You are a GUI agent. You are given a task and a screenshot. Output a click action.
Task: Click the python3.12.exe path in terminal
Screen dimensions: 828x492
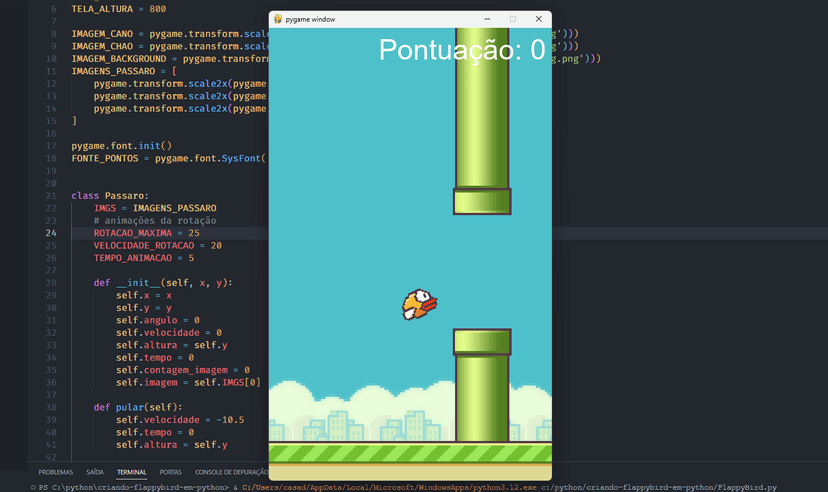tap(389, 487)
